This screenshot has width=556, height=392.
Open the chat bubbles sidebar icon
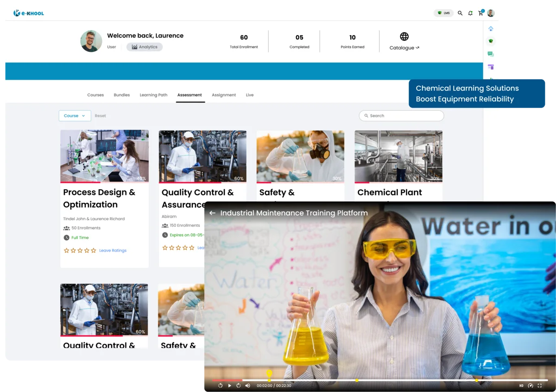pyautogui.click(x=491, y=54)
